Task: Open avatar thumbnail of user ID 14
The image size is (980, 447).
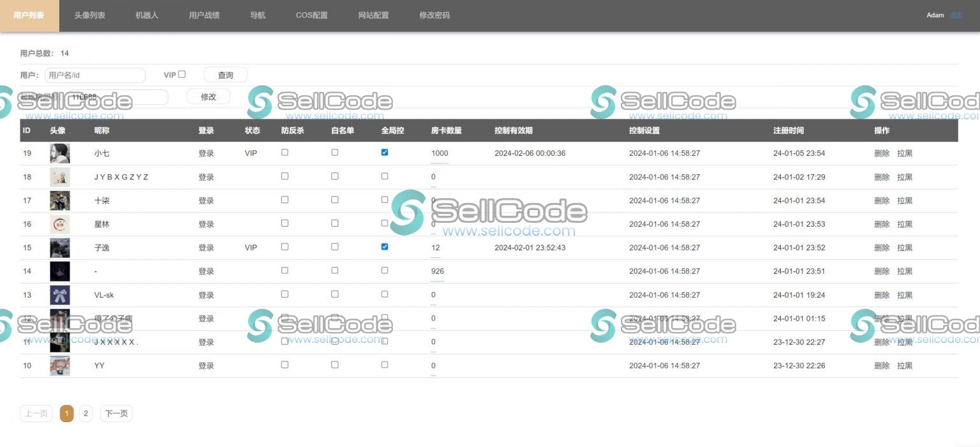Action: 60,271
